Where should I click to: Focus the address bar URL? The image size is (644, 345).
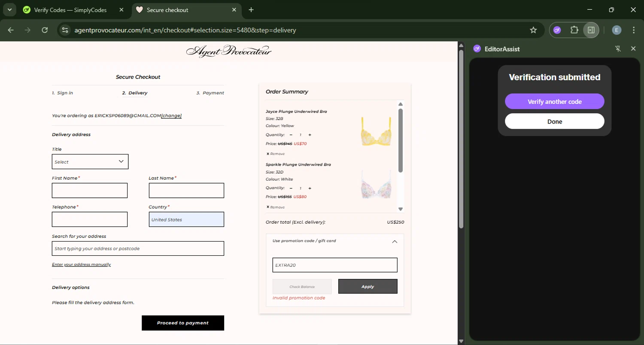click(185, 30)
